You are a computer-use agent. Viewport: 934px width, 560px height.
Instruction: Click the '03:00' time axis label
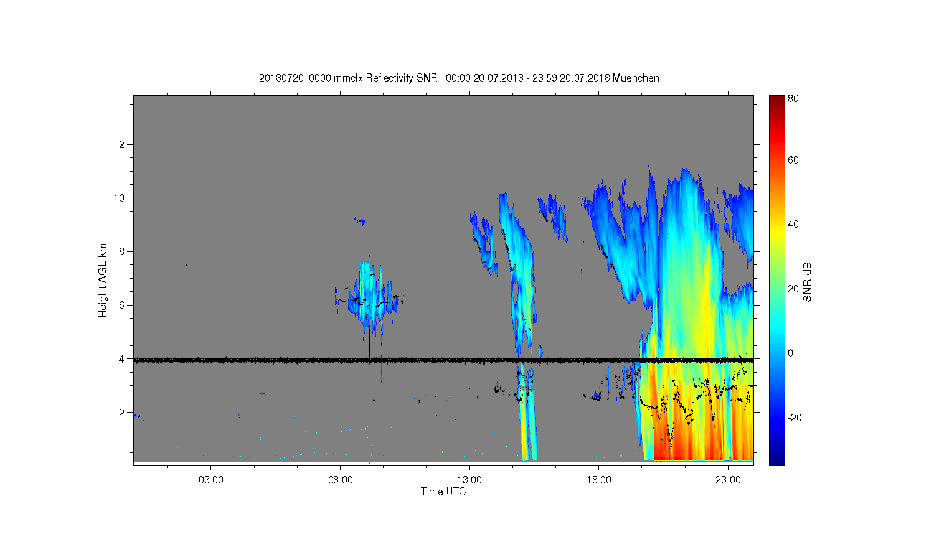coord(211,480)
